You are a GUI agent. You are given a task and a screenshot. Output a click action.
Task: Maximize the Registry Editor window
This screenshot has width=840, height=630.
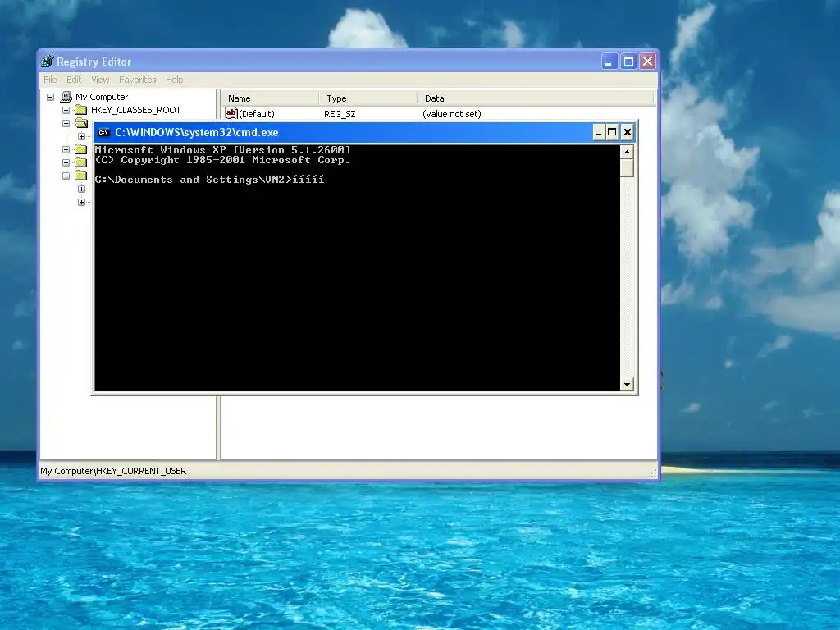(x=628, y=62)
